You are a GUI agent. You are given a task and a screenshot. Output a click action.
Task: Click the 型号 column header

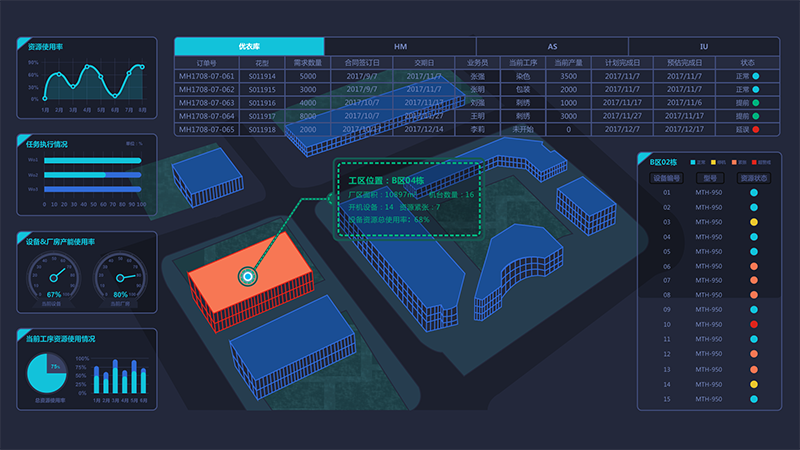point(708,177)
